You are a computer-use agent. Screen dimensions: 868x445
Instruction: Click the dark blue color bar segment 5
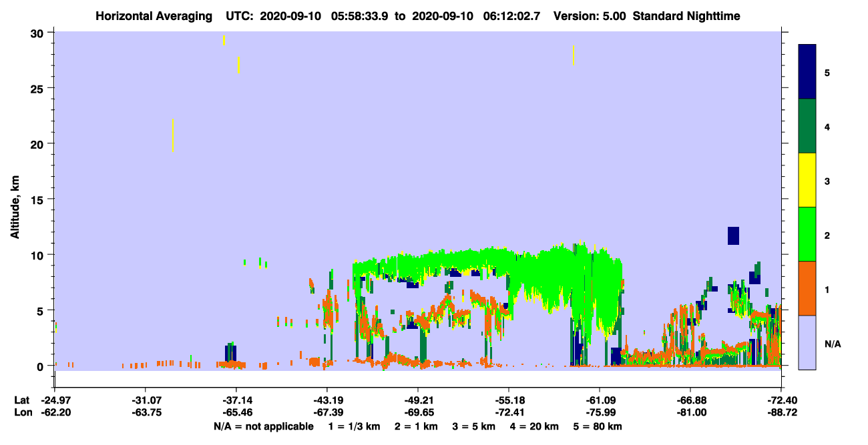807,72
